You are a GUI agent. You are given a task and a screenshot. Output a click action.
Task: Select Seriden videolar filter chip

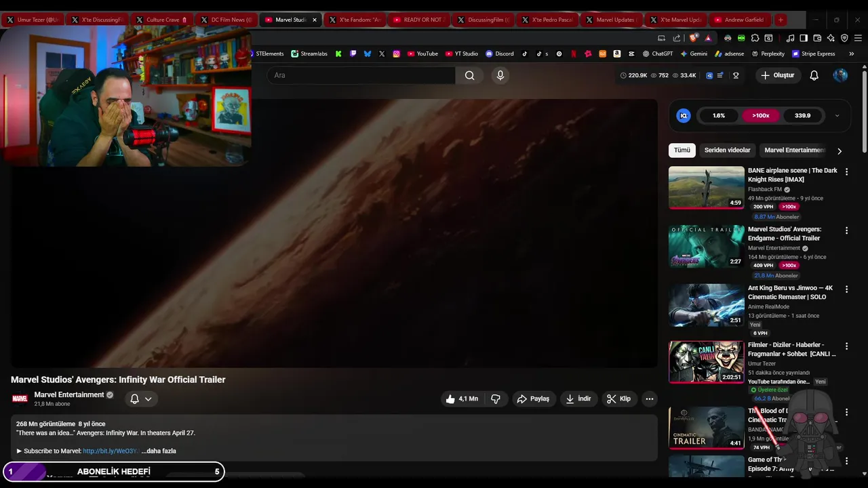point(727,150)
